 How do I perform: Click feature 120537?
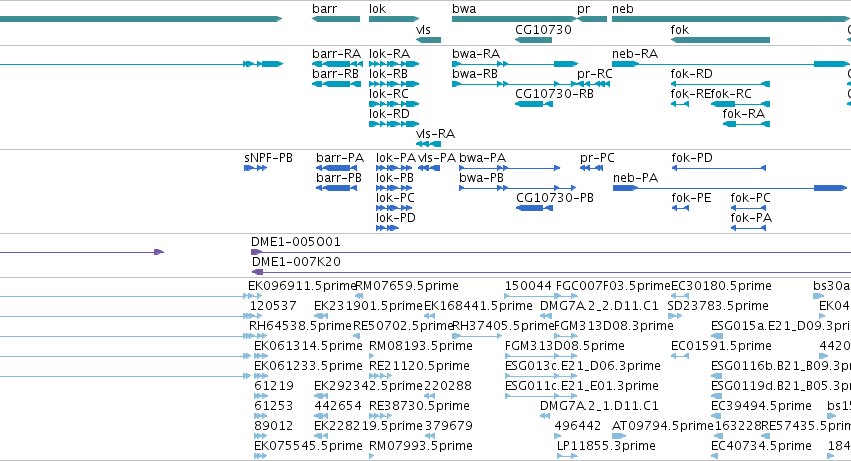273,306
